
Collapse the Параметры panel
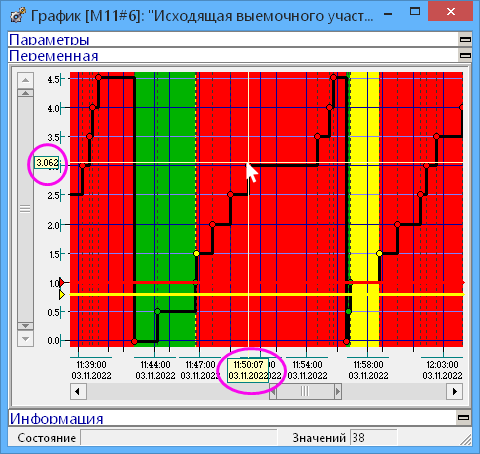[x=465, y=39]
